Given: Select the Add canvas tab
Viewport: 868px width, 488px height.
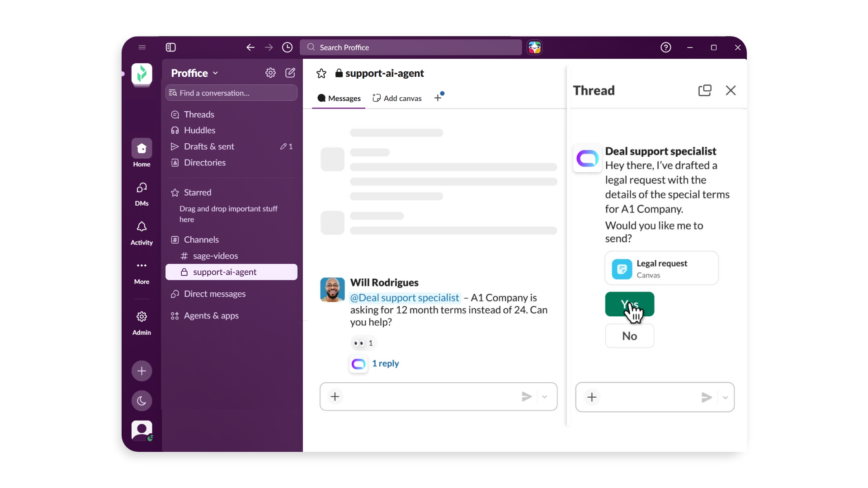Looking at the screenshot, I should [x=397, y=99].
